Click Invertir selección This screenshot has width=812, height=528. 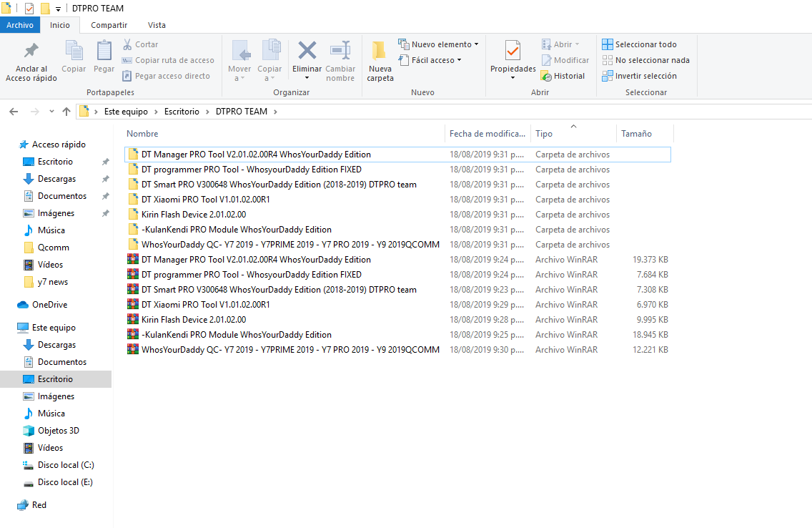coord(639,76)
